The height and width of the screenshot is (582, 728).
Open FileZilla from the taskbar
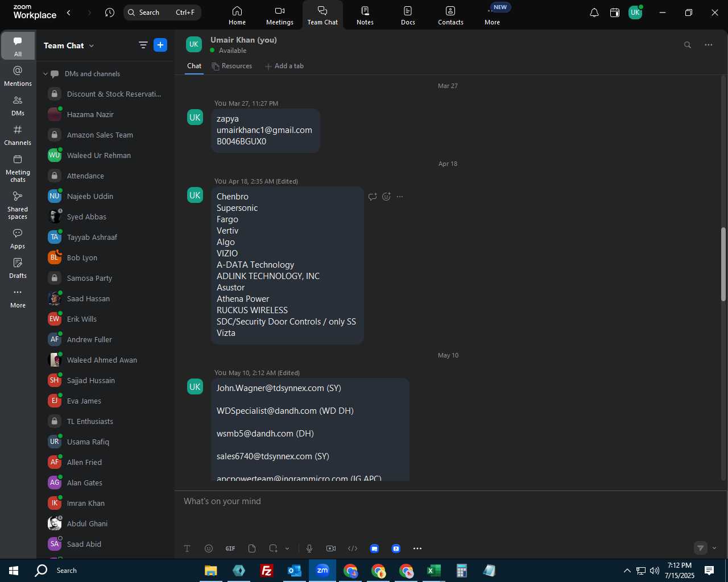tap(266, 571)
